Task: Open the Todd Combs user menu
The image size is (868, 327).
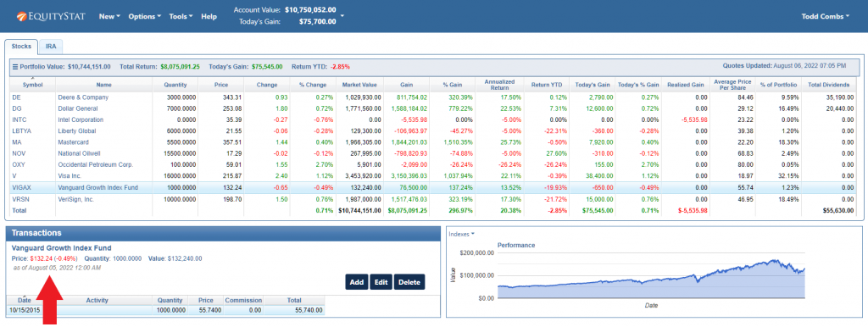Action: [826, 17]
